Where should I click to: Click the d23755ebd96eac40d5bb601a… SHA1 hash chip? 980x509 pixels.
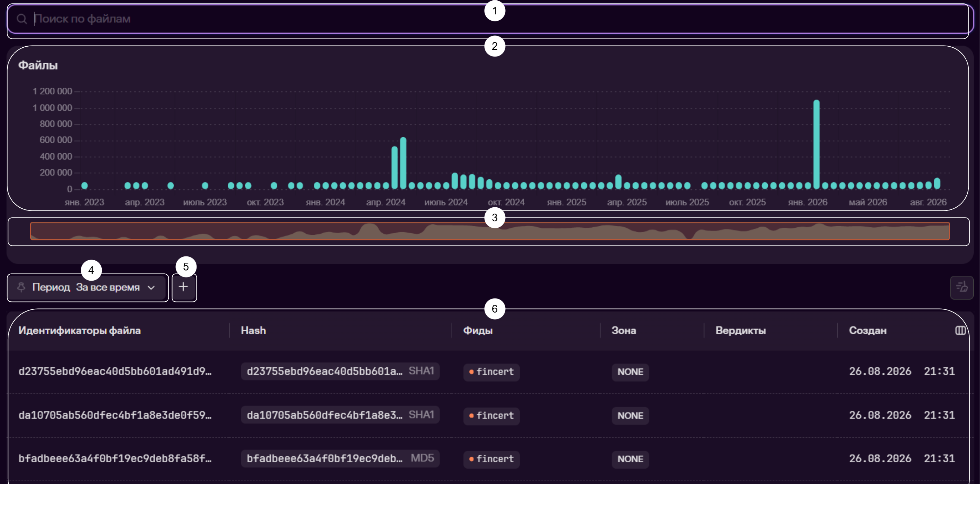pyautogui.click(x=340, y=371)
